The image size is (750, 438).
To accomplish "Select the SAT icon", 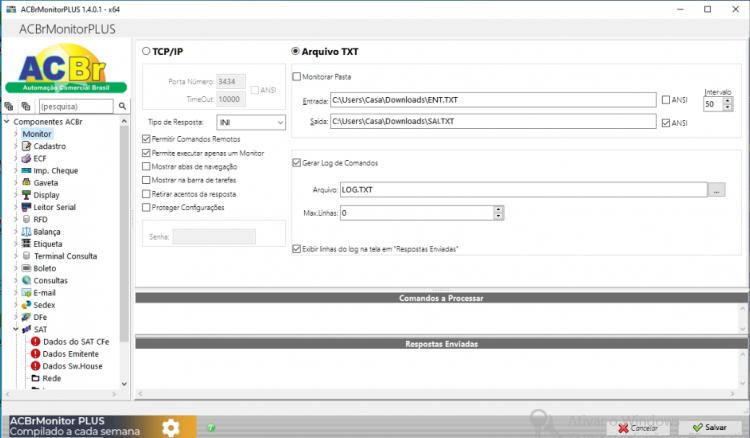I will tap(26, 329).
